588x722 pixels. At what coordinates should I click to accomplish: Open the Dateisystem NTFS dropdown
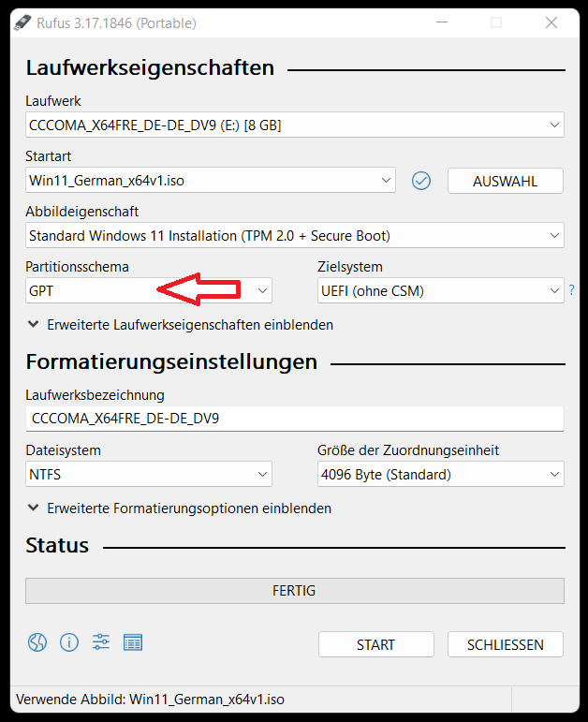tap(149, 474)
